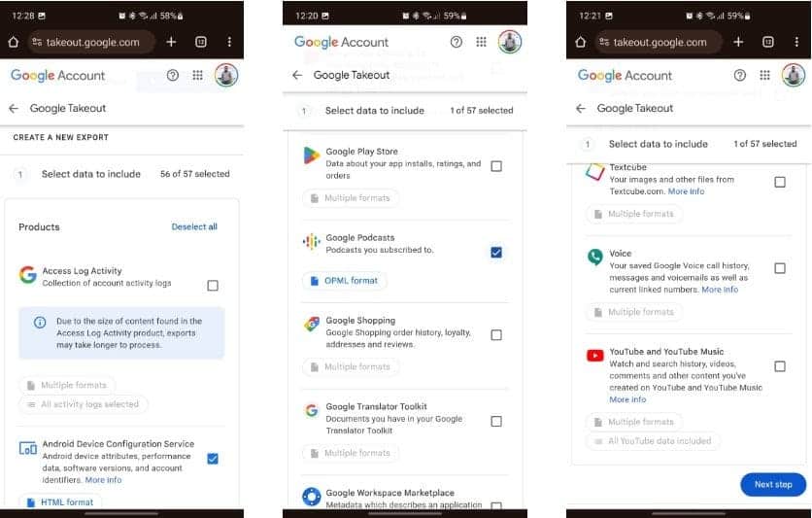Click the '56 of 57 selected' text
Viewport: 812px width, 518px height.
pyautogui.click(x=194, y=174)
